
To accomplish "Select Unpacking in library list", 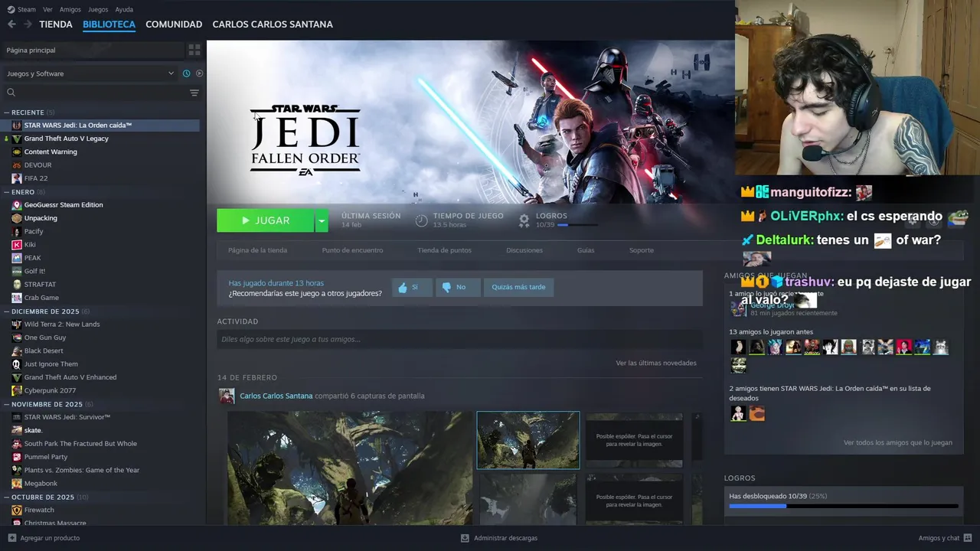I will click(41, 218).
